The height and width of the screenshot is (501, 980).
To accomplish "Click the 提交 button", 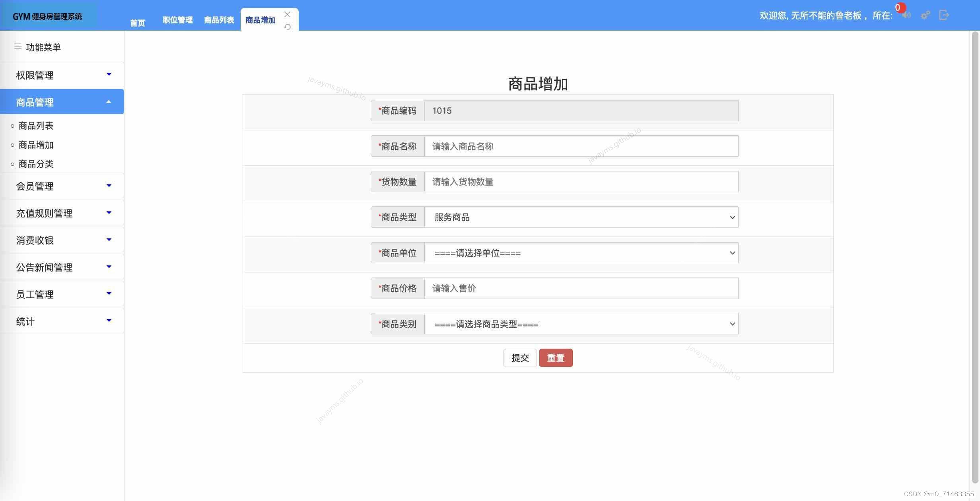I will point(520,358).
